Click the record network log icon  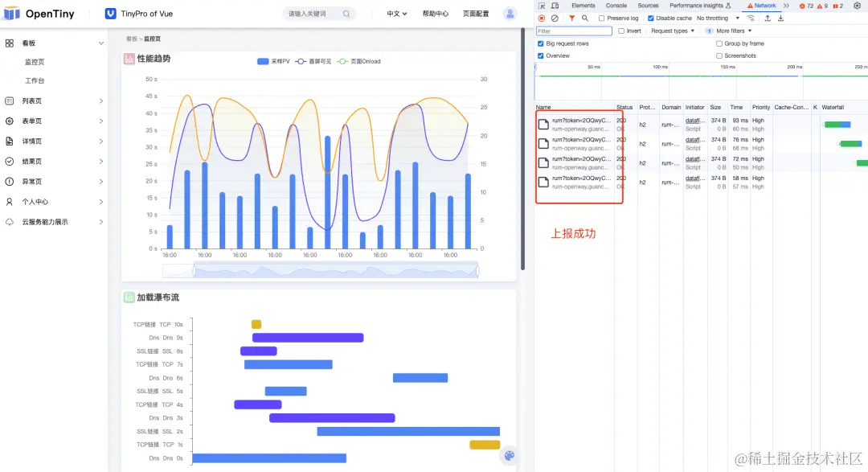pos(542,18)
